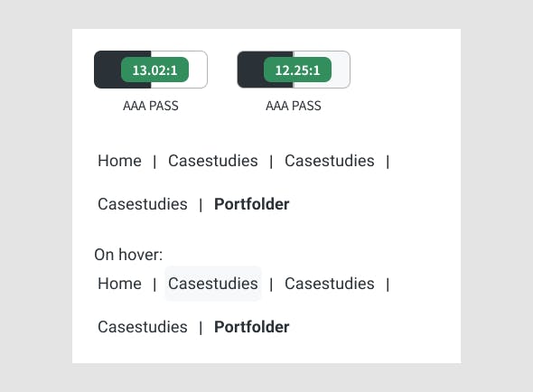Click the highlighted Casestudies link in hover example
Viewport: 533px width, 392px height.
(213, 284)
